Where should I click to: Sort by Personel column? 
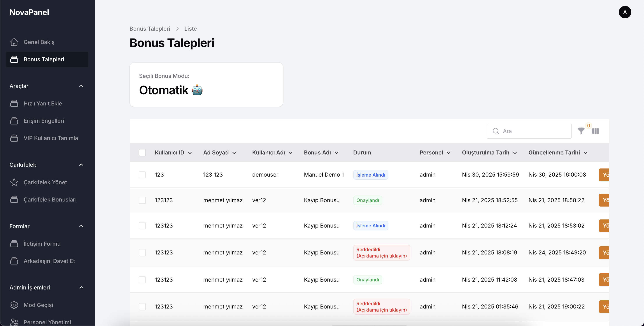pos(435,152)
